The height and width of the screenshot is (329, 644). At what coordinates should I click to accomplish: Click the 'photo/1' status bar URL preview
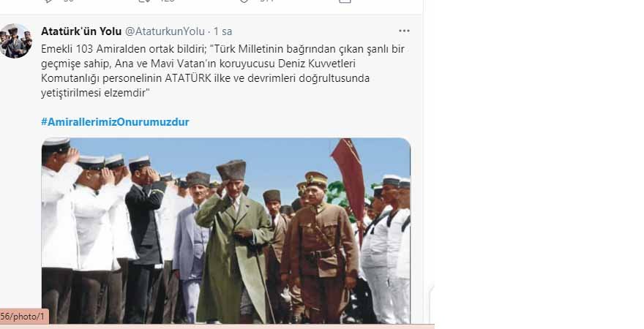pos(24,317)
